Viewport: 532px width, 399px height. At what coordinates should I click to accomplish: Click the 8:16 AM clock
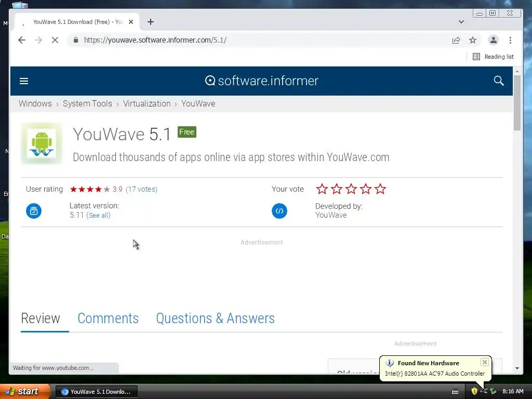click(x=513, y=391)
